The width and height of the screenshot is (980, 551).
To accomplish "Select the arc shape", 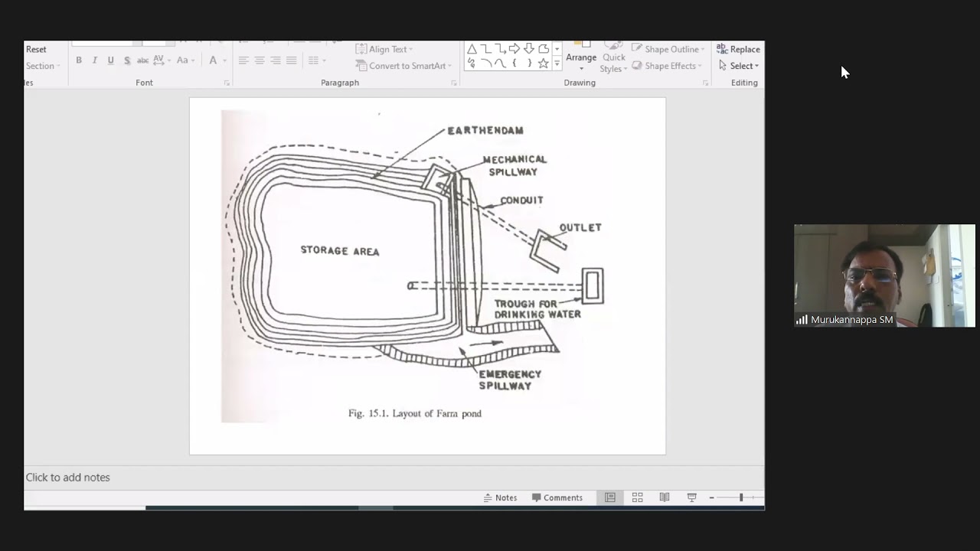I will click(485, 64).
